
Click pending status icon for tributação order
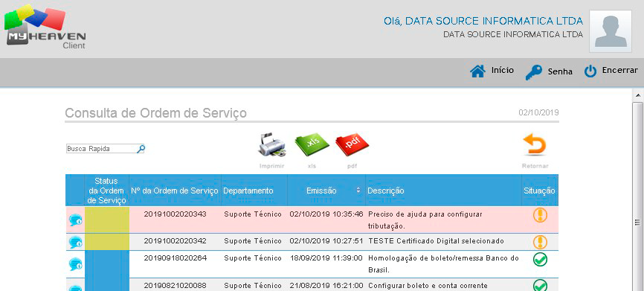[x=540, y=215]
